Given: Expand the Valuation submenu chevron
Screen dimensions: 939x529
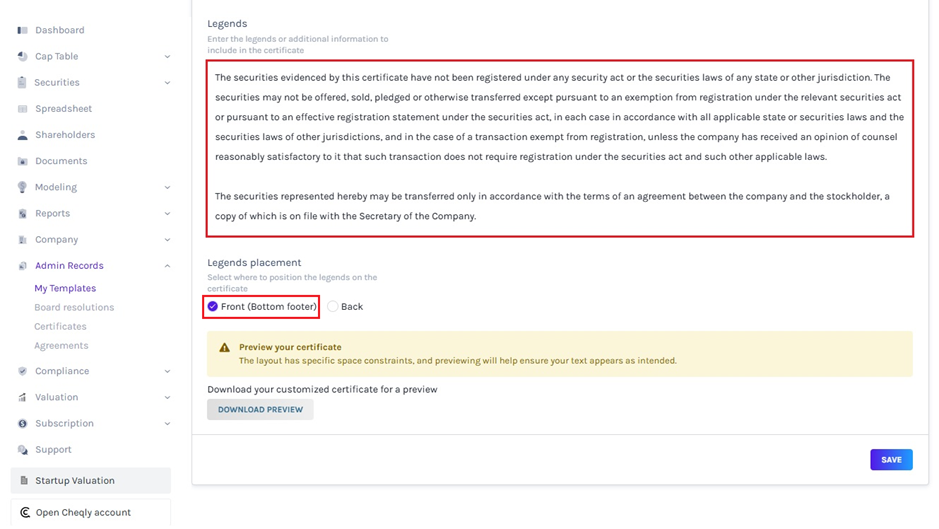Looking at the screenshot, I should coord(167,397).
